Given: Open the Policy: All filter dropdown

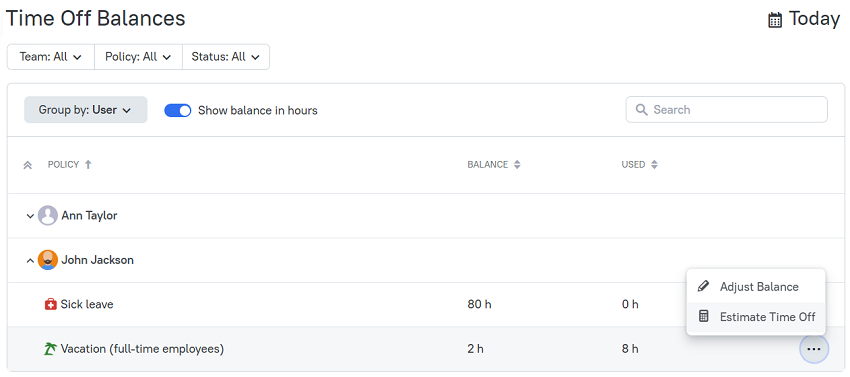Looking at the screenshot, I should [138, 57].
